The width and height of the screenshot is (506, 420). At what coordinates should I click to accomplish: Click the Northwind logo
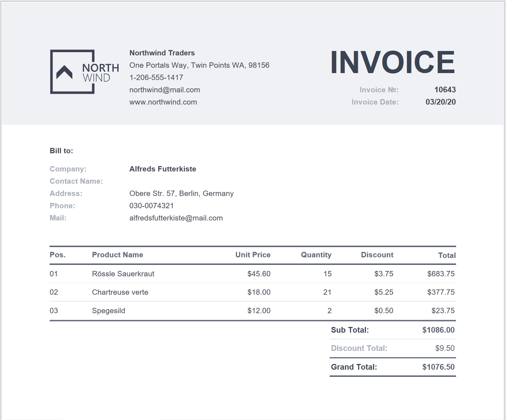tap(84, 72)
